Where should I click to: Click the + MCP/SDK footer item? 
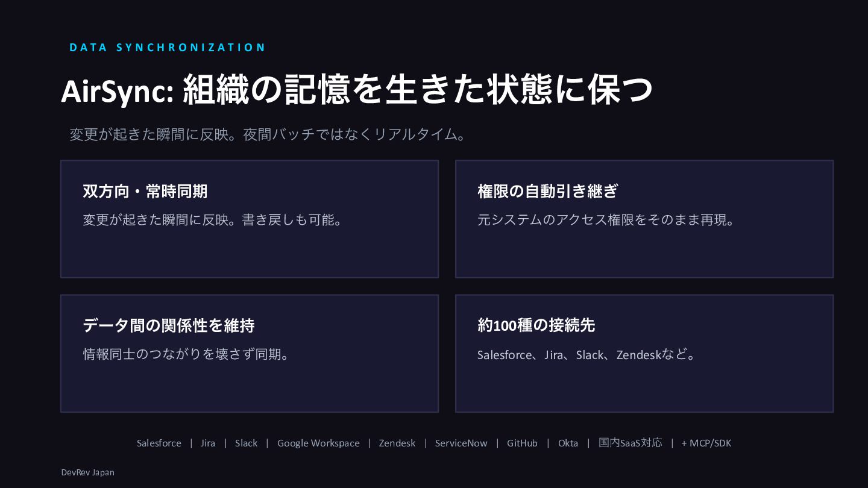click(x=706, y=443)
